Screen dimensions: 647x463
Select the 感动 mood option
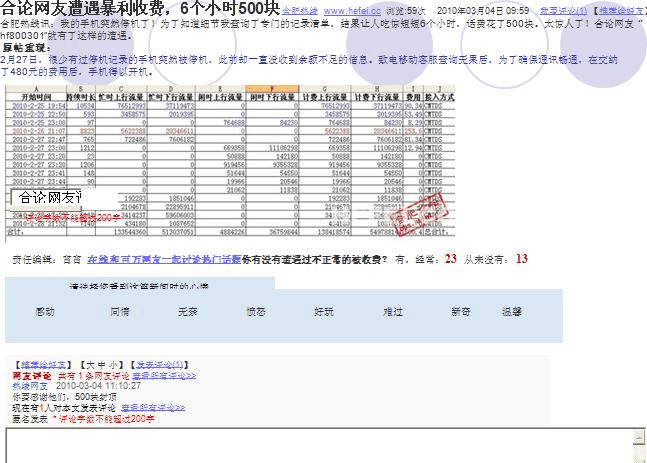45,312
